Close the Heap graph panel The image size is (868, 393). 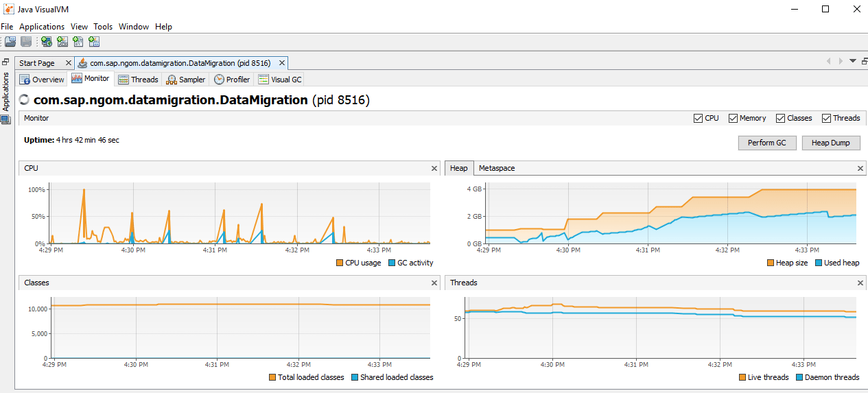click(860, 168)
